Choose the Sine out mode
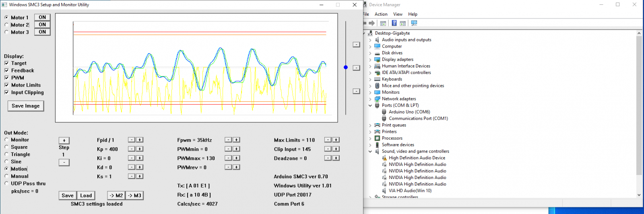The width and height of the screenshot is (644, 214). pos(6,161)
